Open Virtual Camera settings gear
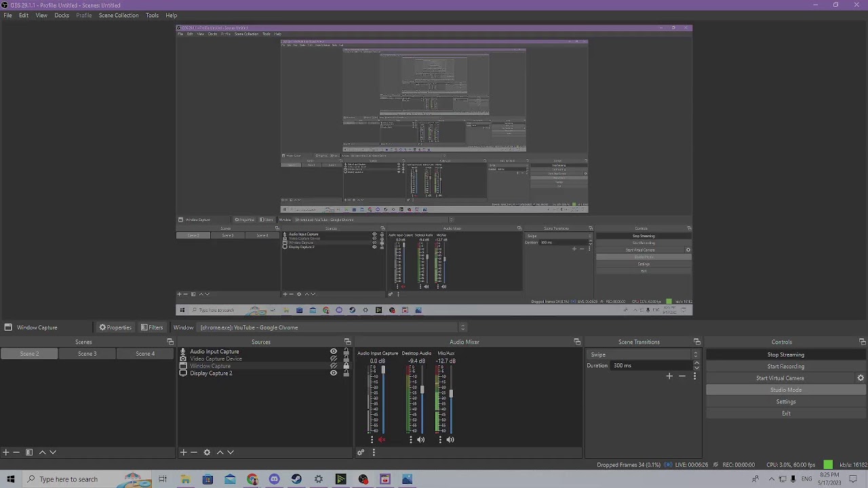Image resolution: width=868 pixels, height=488 pixels. coord(861,378)
